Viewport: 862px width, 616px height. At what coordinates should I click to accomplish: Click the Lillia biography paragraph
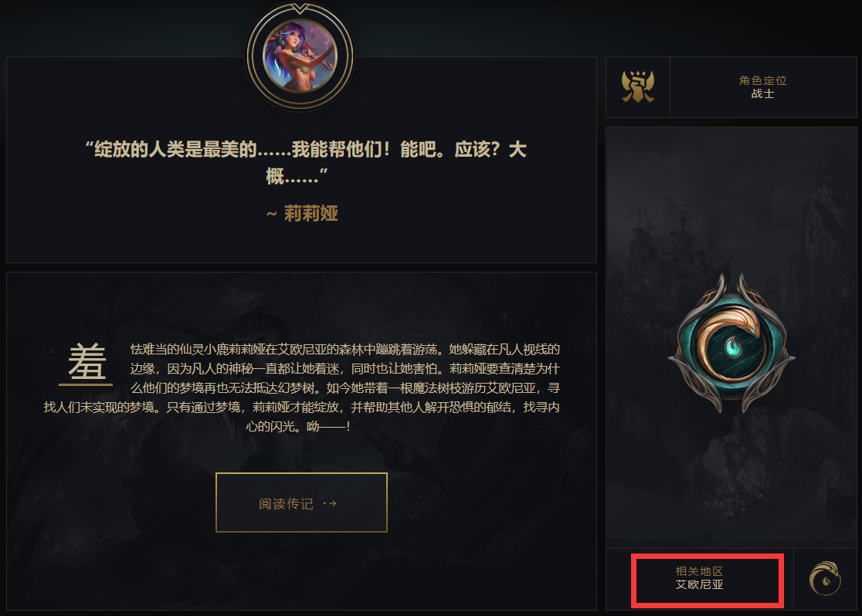[x=301, y=388]
